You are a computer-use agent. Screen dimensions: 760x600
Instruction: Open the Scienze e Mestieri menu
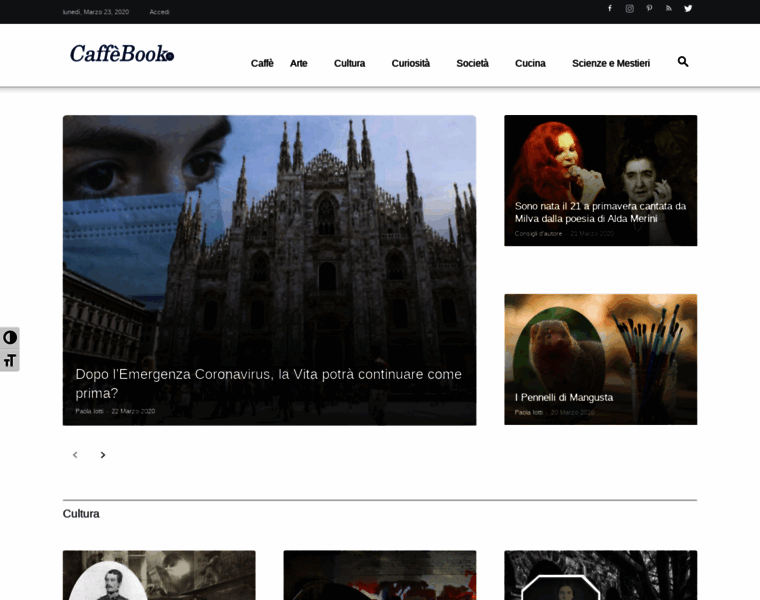[x=611, y=63]
